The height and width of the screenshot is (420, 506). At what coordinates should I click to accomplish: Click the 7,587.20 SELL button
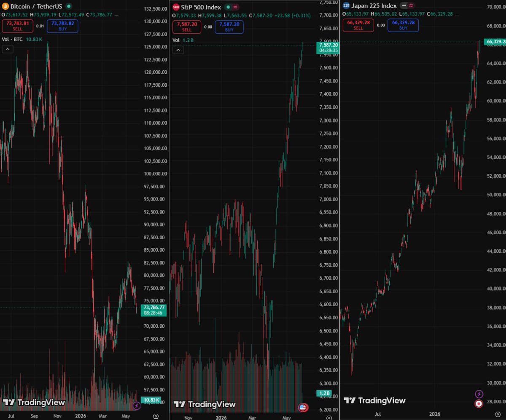point(186,27)
